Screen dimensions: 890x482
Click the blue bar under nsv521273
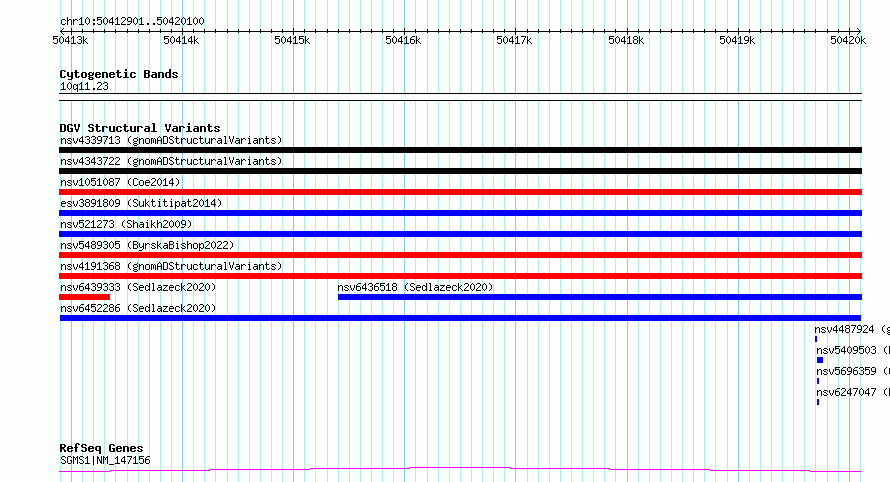(x=460, y=234)
